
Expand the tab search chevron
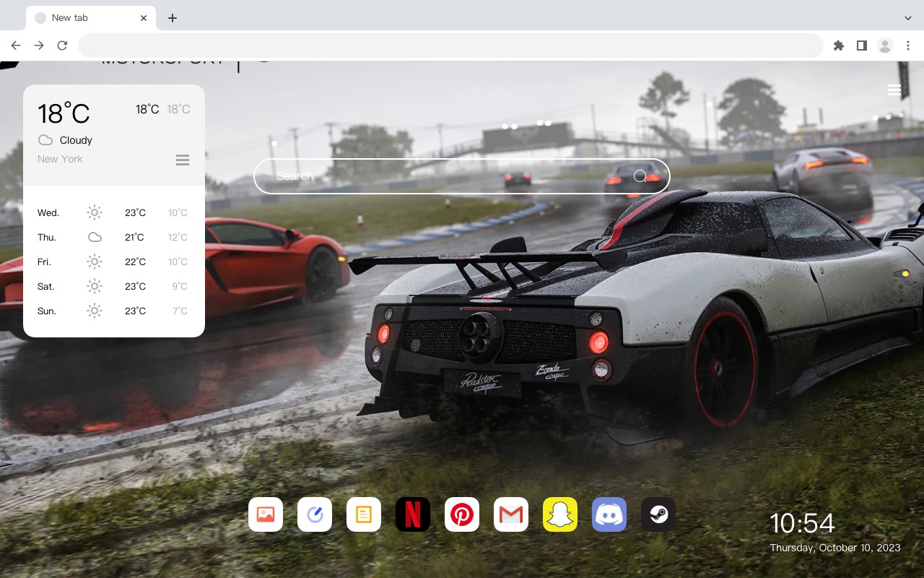click(908, 18)
